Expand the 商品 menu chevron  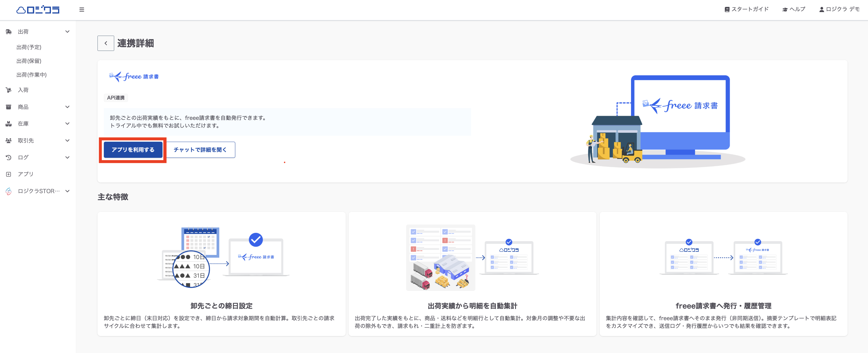(67, 107)
